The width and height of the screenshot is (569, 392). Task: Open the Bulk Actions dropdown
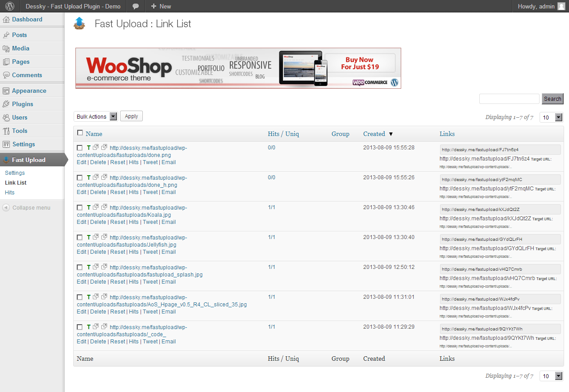click(x=96, y=116)
